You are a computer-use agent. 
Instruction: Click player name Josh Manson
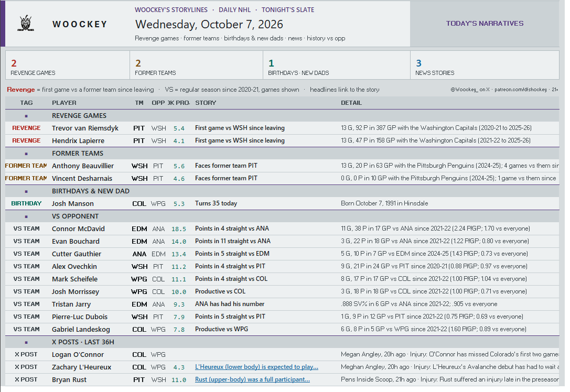coord(73,204)
